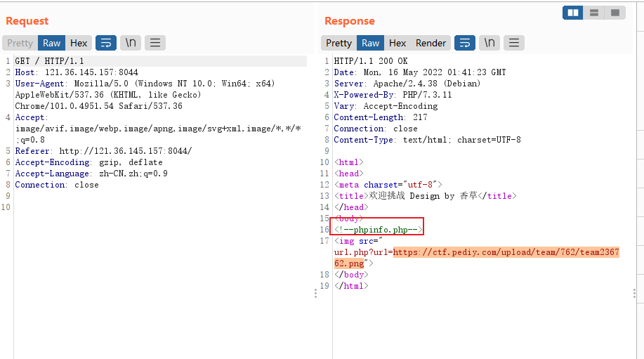
Task: Toggle word wrap in the Response panel
Action: click(x=465, y=43)
